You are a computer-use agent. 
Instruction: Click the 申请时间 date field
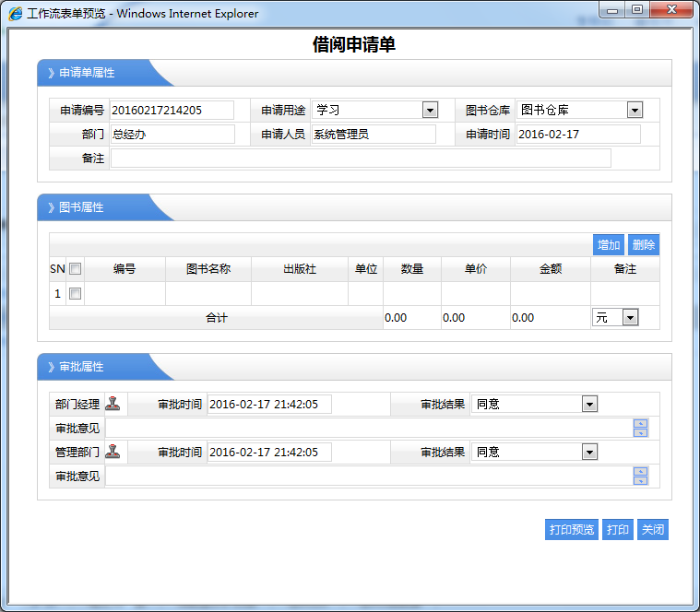(x=577, y=135)
